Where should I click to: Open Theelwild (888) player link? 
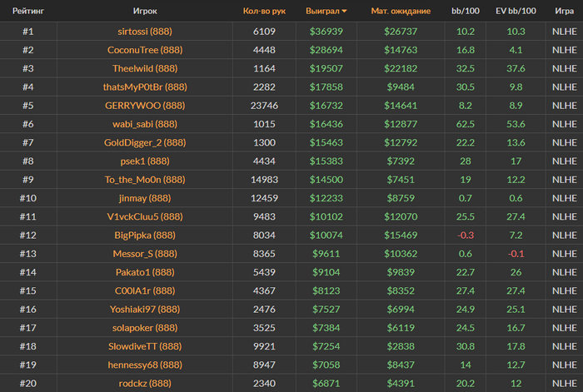coord(145,68)
